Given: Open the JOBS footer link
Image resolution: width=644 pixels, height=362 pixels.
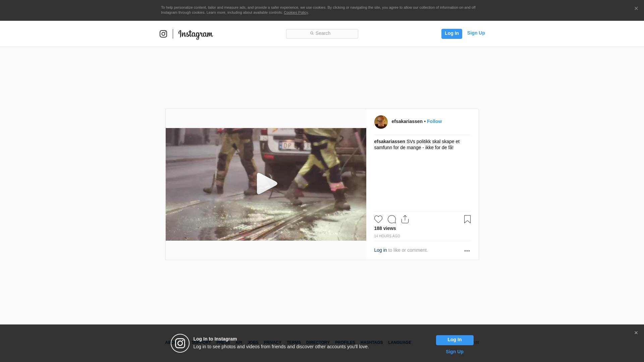Looking at the screenshot, I should click(253, 343).
